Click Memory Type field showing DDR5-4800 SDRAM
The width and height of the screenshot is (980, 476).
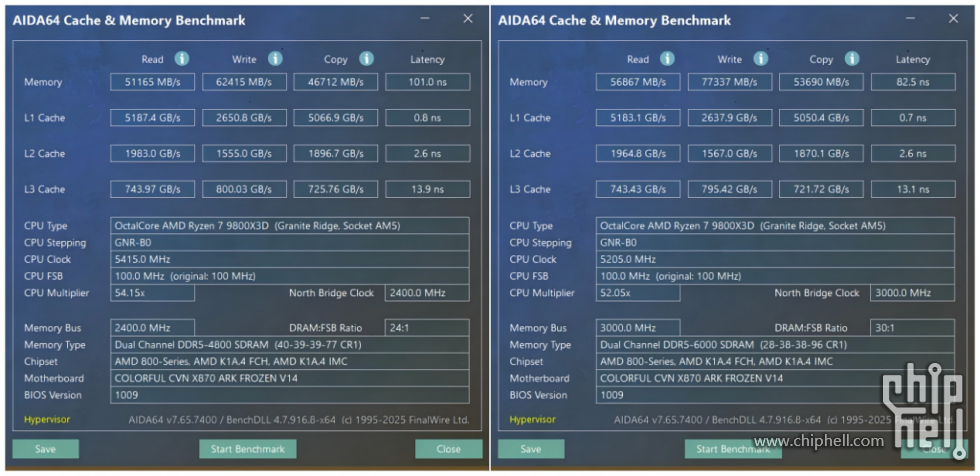(x=290, y=345)
